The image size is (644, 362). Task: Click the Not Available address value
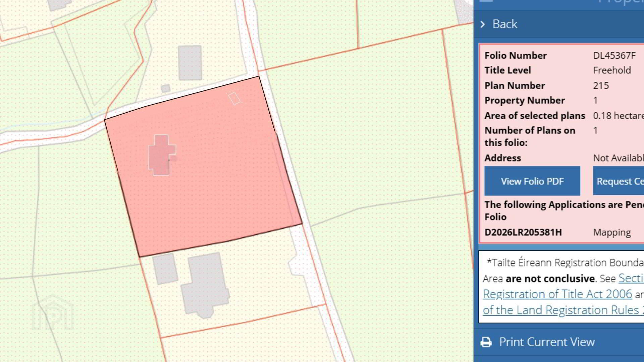[x=619, y=158]
